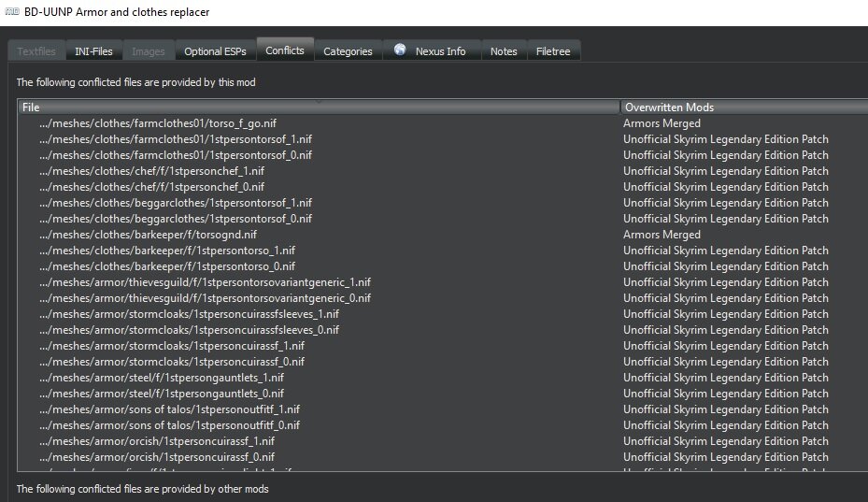868x502 pixels.
Task: Select orcish/1stpersoncuirassf_1.nif row
Action: tap(442, 441)
